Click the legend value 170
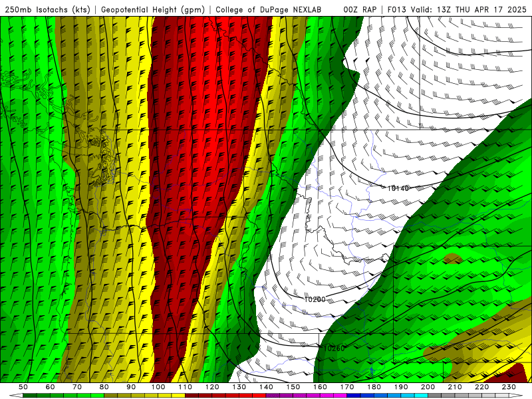 pyautogui.click(x=347, y=387)
